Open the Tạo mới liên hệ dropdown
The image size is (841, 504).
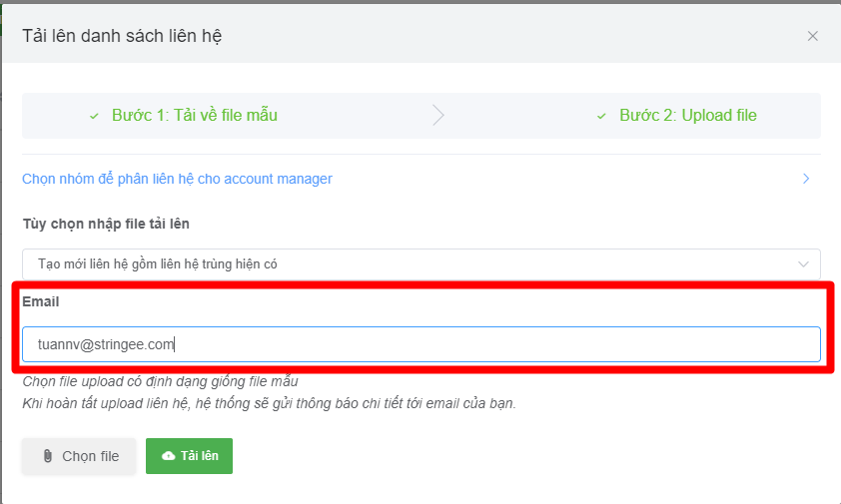pyautogui.click(x=400, y=264)
